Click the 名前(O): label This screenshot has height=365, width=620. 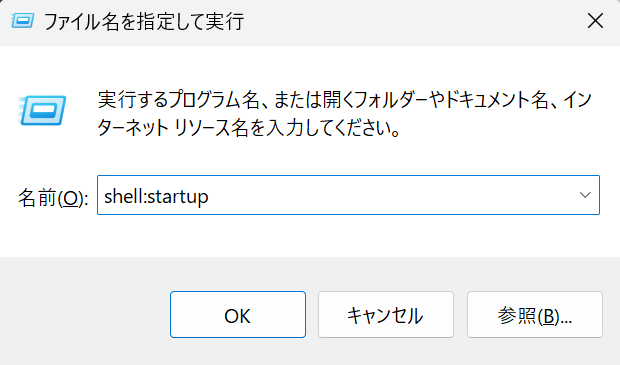click(x=53, y=198)
